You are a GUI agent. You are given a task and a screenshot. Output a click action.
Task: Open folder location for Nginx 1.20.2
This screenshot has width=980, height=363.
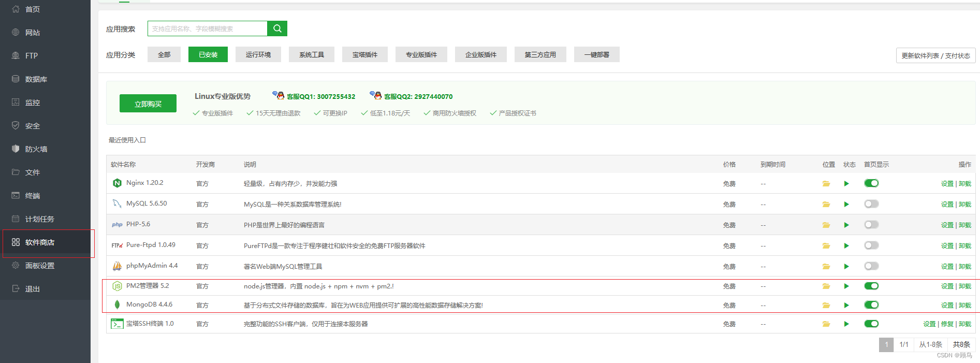pyautogui.click(x=826, y=184)
